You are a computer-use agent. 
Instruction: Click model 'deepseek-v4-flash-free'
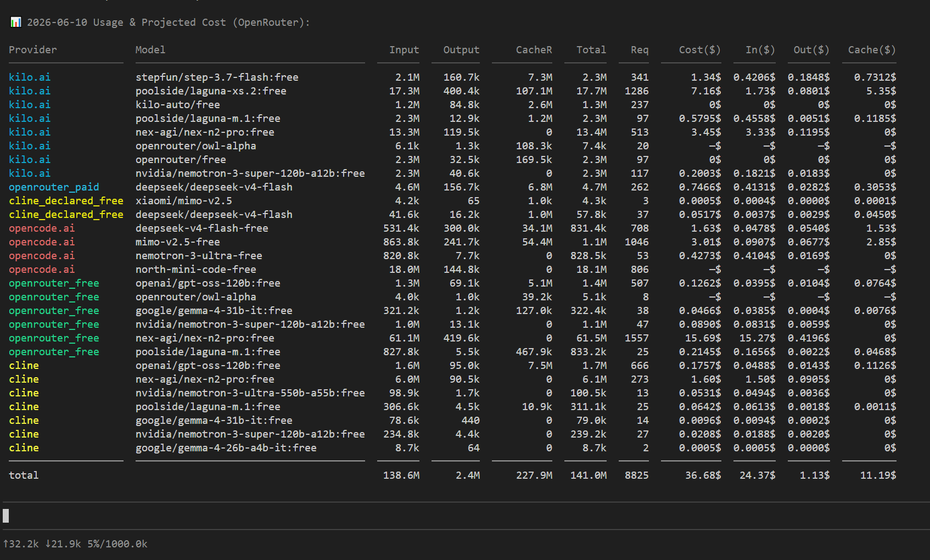(202, 228)
